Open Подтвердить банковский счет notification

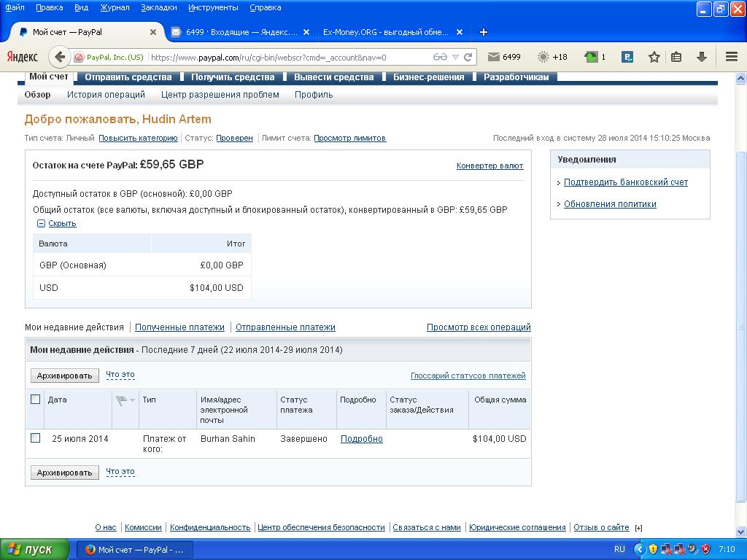(625, 182)
